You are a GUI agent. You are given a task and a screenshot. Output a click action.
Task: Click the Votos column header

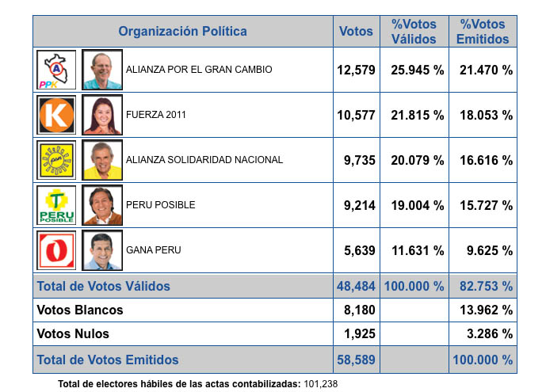pyautogui.click(x=356, y=32)
